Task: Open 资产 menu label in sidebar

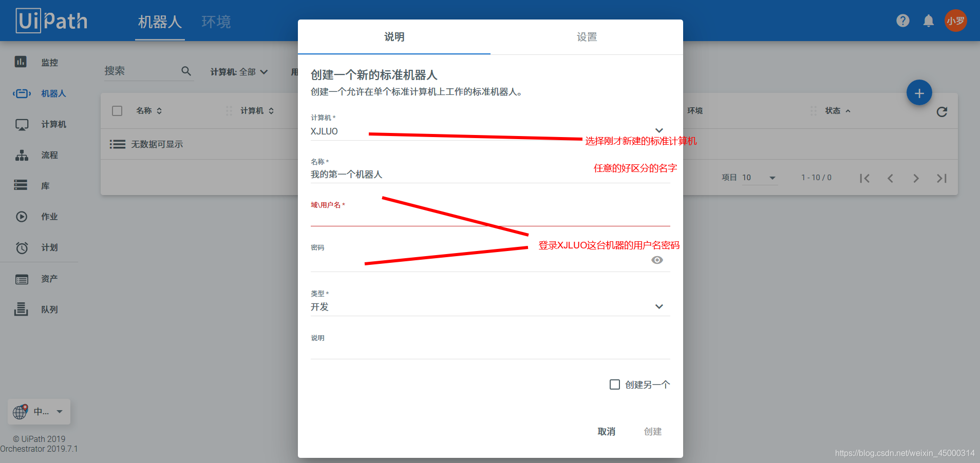Action: click(50, 279)
